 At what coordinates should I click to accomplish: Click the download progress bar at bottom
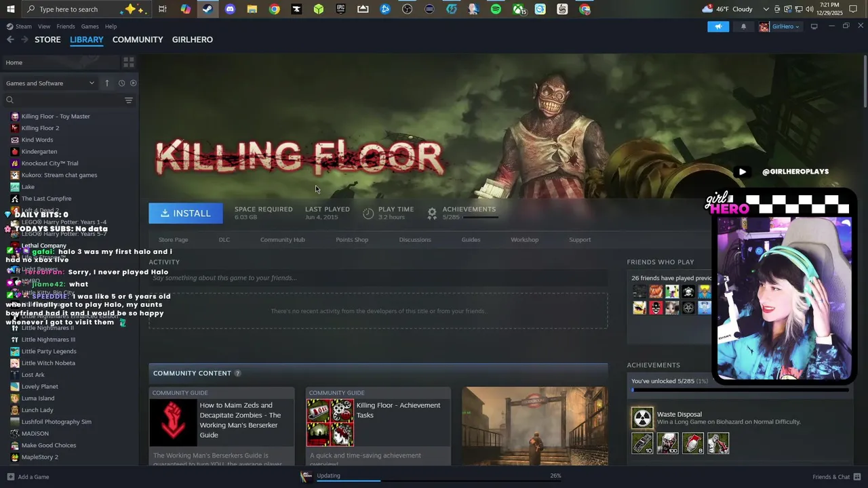pyautogui.click(x=439, y=481)
